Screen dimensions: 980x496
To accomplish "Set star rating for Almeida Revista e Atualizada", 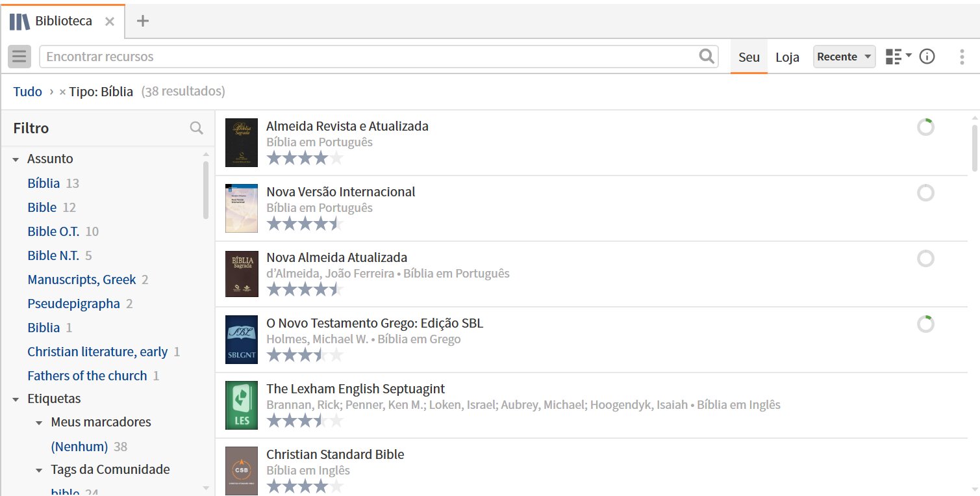I will [305, 158].
